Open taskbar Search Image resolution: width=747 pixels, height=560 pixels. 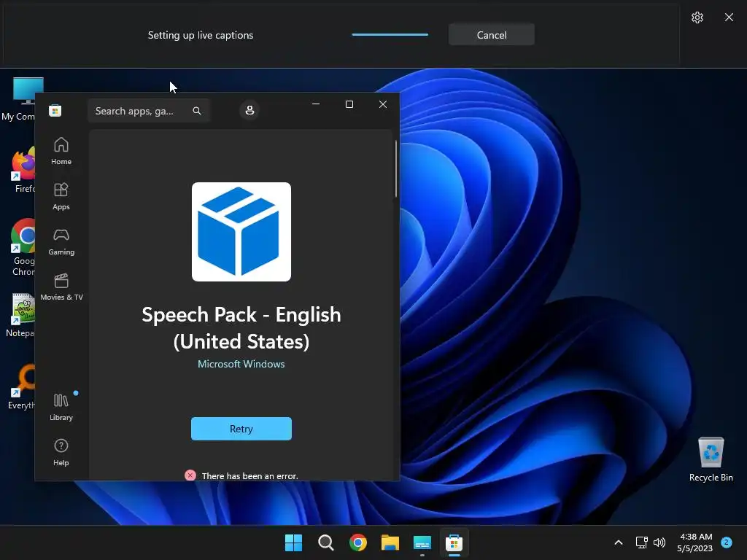[326, 542]
